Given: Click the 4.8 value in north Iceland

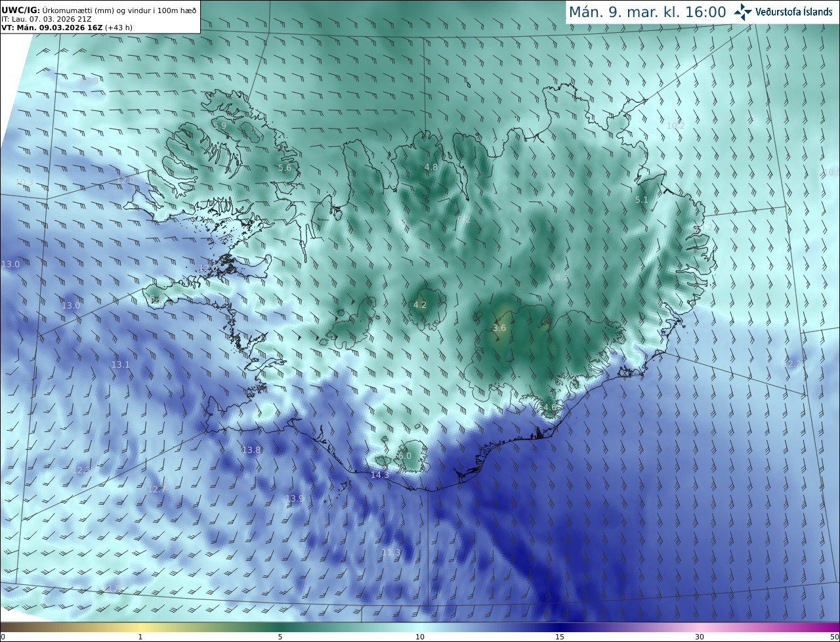Looking at the screenshot, I should click(431, 167).
